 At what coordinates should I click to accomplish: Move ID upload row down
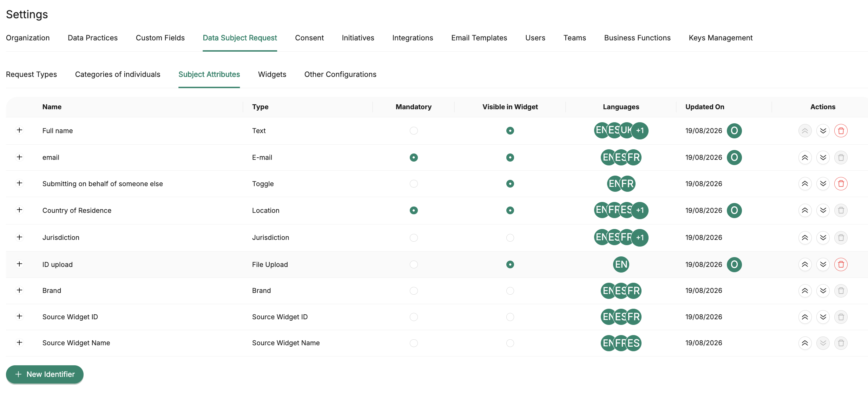(x=823, y=264)
